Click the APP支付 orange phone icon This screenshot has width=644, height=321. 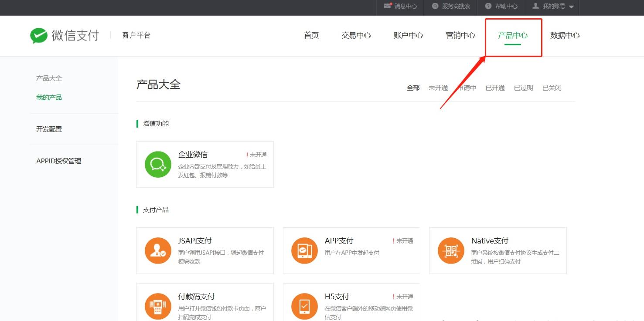coord(304,250)
